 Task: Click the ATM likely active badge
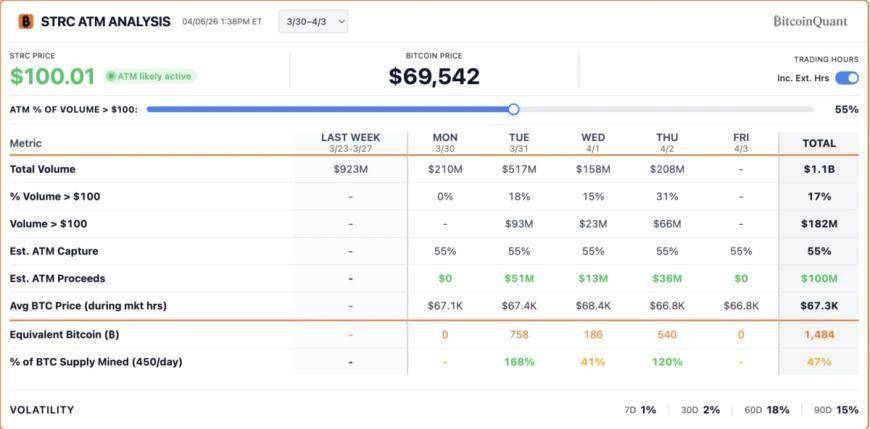(150, 76)
